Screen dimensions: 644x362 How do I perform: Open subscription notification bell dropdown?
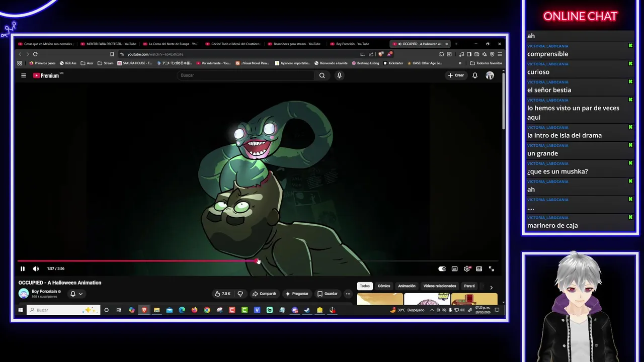[x=76, y=294]
